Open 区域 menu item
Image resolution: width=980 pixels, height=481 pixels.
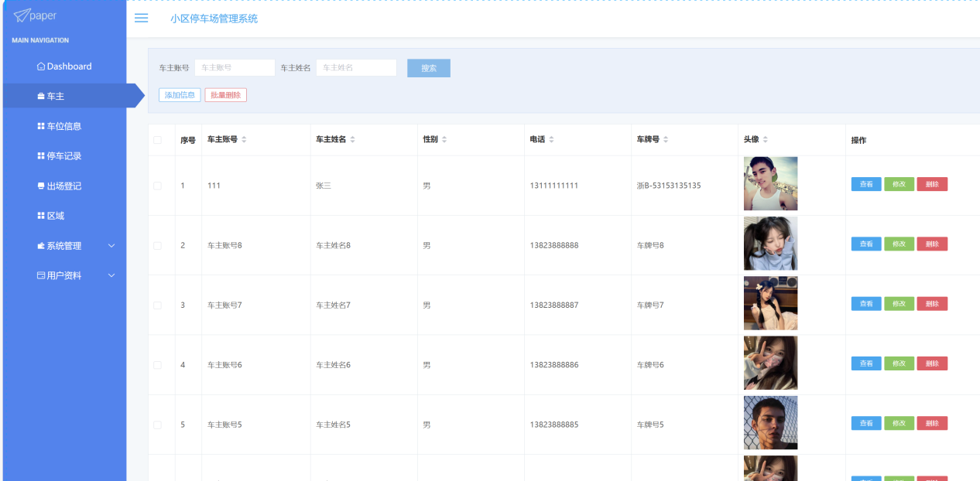[65, 216]
